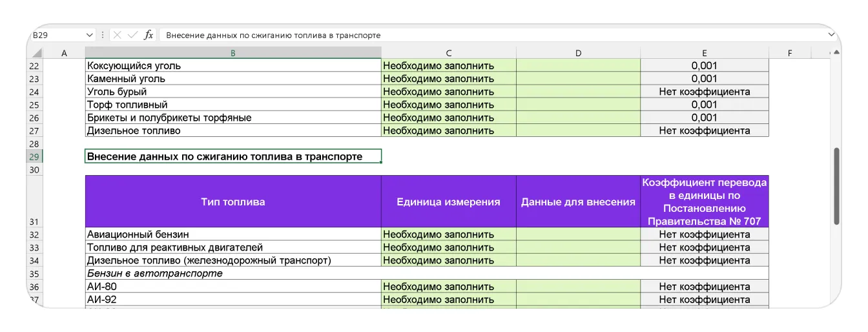Screen dimensions: 868x332
Task: Click the Select All corner triangle
Action: point(37,53)
